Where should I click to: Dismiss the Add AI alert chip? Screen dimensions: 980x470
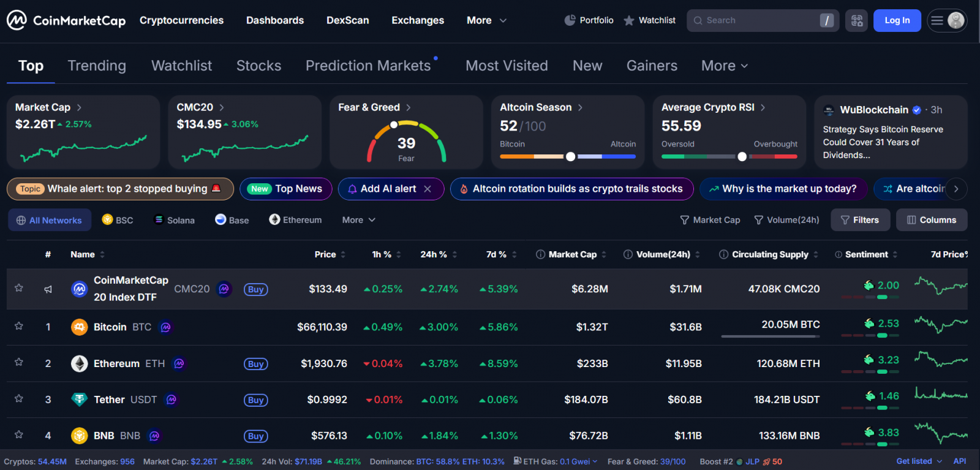pyautogui.click(x=428, y=189)
